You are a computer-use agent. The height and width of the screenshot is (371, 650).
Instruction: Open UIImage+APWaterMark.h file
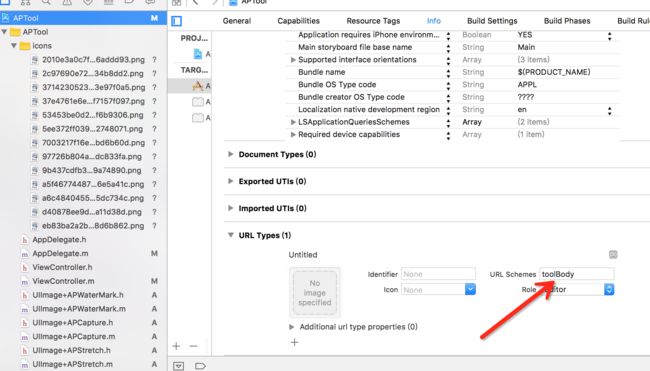(78, 295)
